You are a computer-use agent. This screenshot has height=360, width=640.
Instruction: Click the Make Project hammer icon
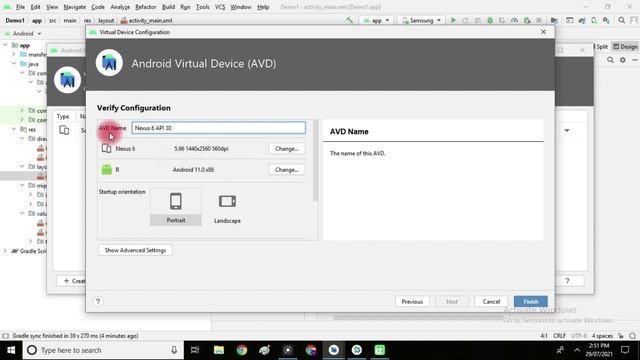point(349,20)
